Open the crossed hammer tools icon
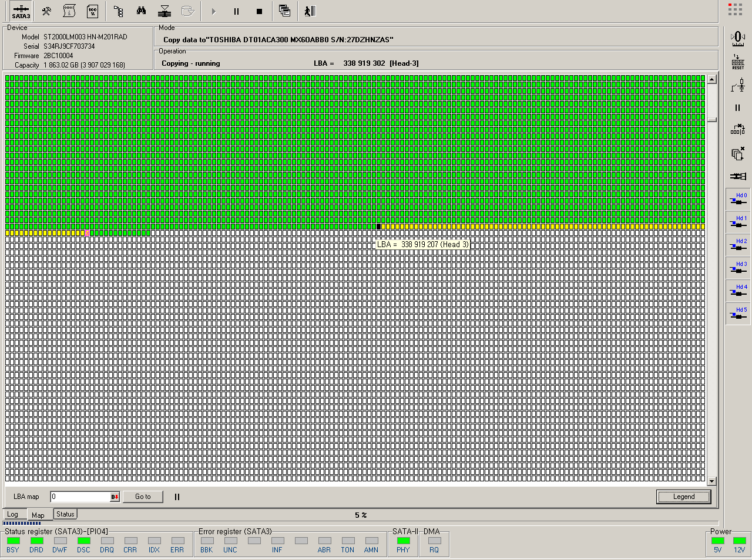Viewport: 752px width, 560px height. 46,11
